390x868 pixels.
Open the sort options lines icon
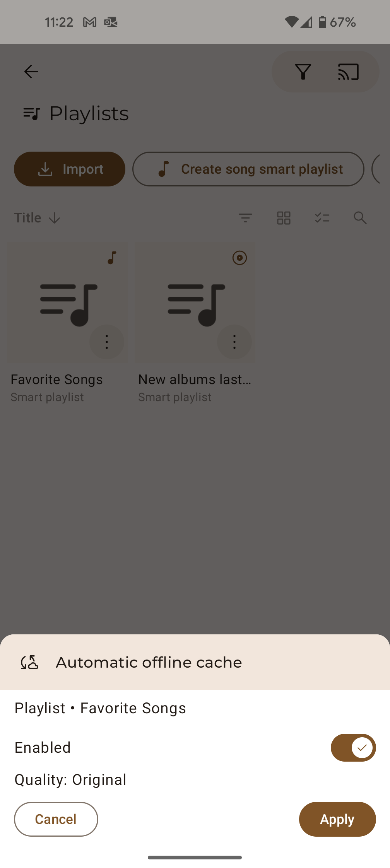[245, 218]
